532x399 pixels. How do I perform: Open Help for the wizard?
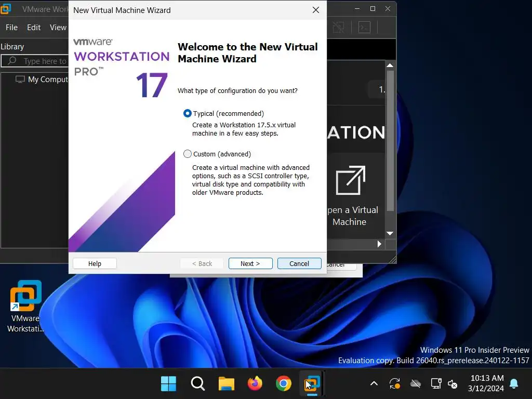coord(95,263)
